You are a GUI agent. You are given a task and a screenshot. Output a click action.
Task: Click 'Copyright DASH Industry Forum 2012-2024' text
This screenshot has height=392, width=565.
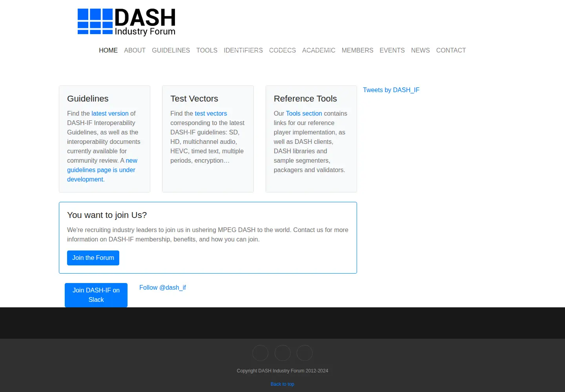pyautogui.click(x=282, y=371)
